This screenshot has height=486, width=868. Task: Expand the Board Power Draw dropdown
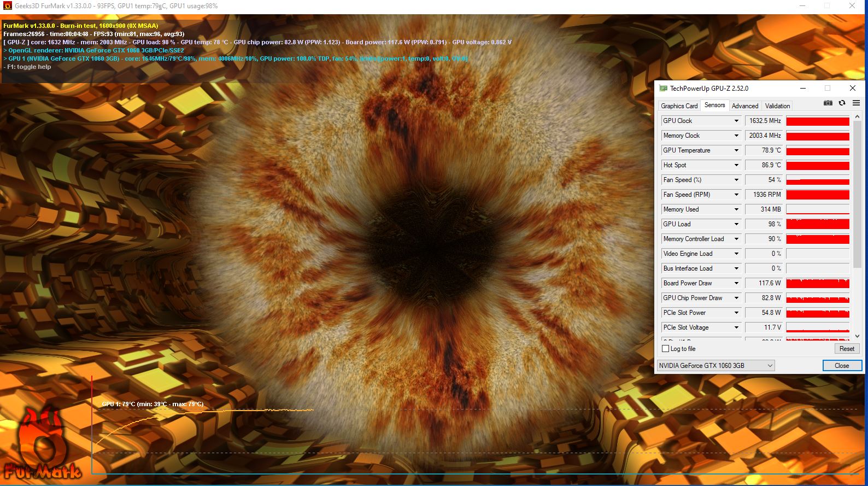tap(736, 283)
